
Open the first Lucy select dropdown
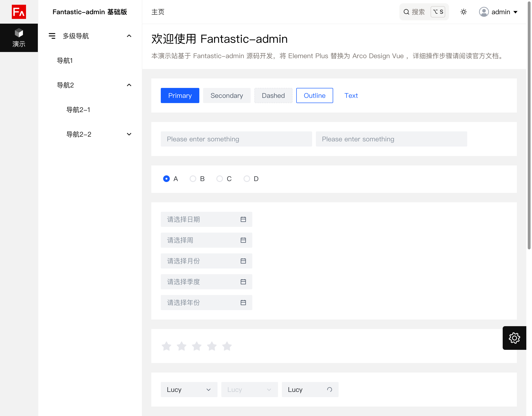point(189,390)
